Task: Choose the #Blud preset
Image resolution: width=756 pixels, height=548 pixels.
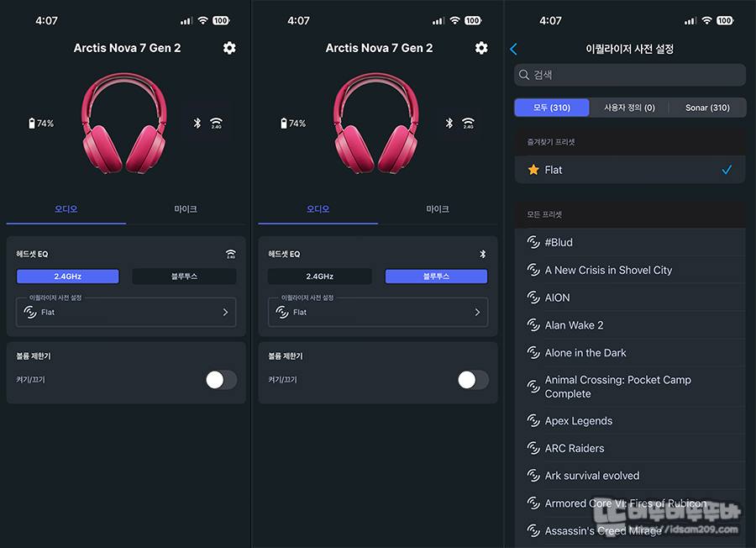Action: tap(630, 242)
